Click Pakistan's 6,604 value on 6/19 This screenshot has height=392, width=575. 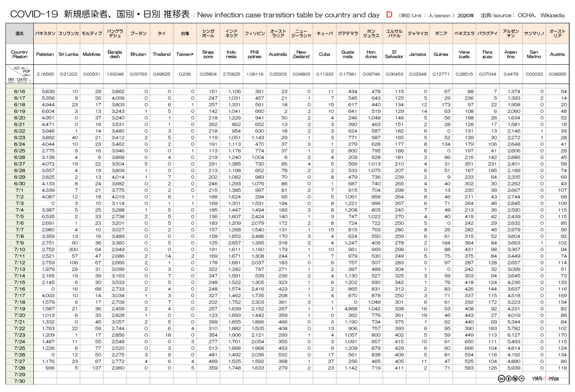48,111
